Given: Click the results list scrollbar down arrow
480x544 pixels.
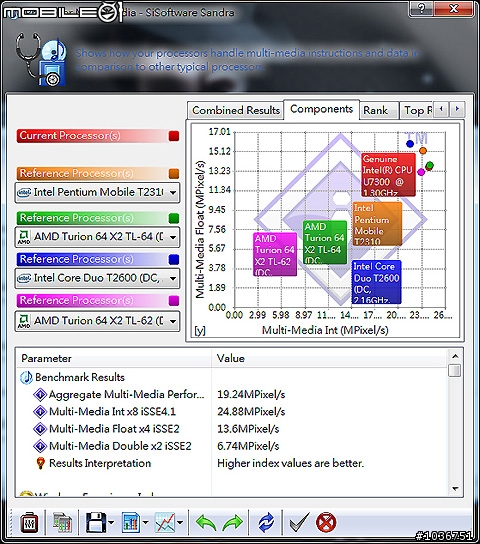Looking at the screenshot, I should pos(455,489).
